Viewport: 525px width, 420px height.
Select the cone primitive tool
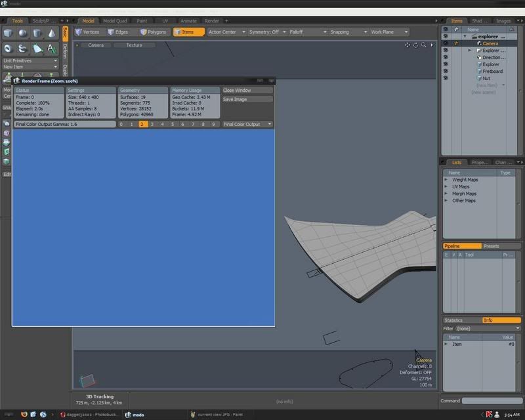(x=52, y=33)
